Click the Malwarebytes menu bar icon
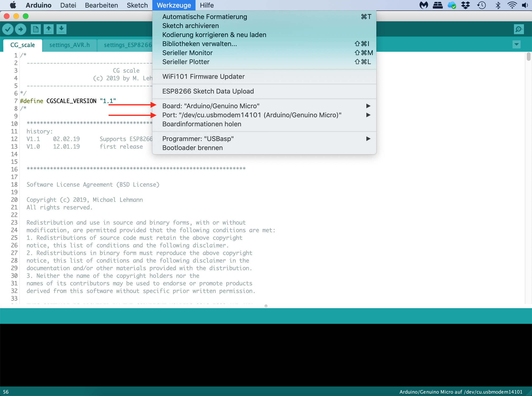532x396 pixels. click(424, 5)
